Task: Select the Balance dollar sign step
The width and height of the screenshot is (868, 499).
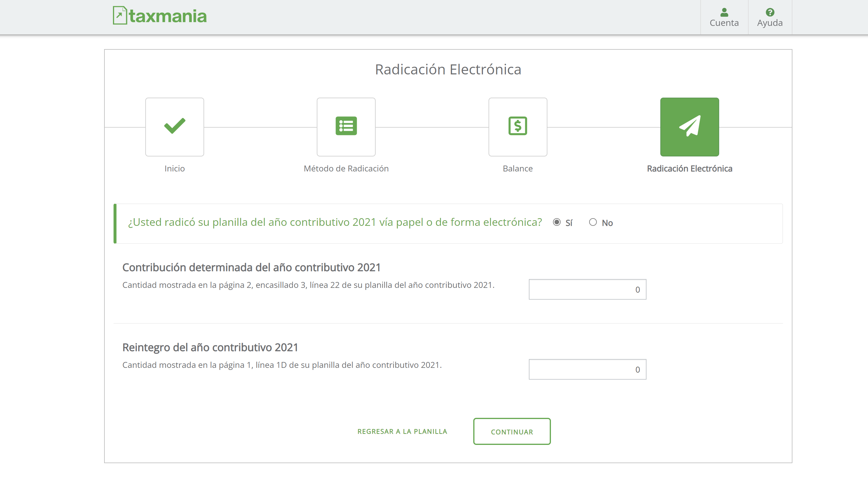Action: click(517, 126)
